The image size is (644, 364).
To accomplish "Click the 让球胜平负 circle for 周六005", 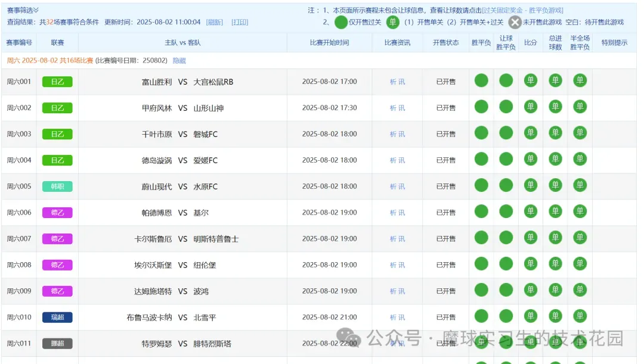I will click(506, 185).
